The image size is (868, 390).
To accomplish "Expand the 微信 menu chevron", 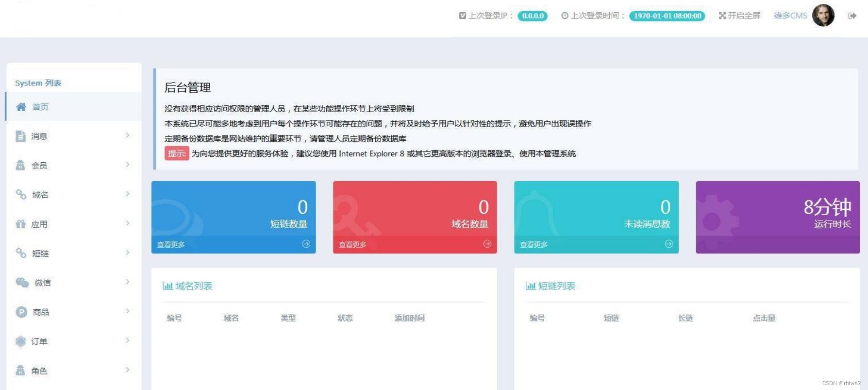I will click(128, 282).
